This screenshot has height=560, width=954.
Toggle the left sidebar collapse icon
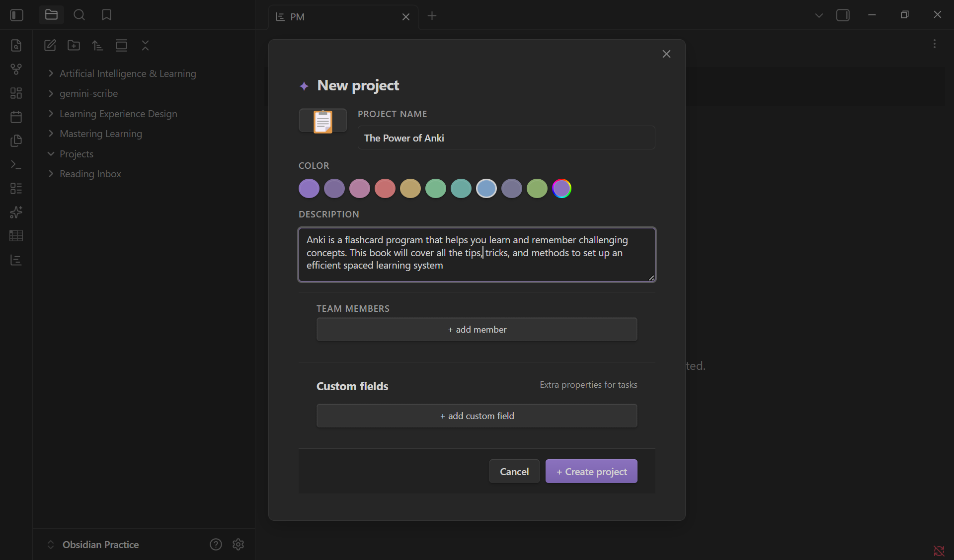[16, 15]
